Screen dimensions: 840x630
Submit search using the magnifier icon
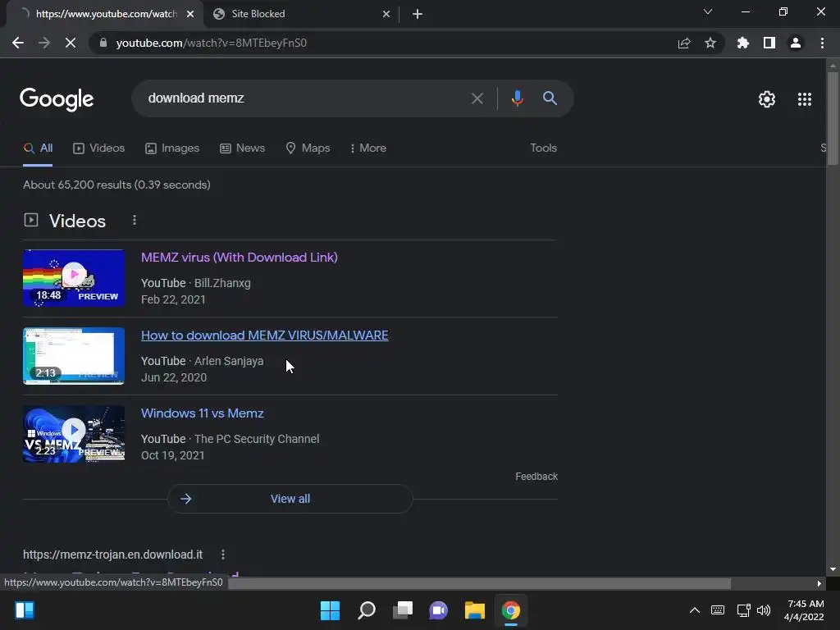[550, 98]
